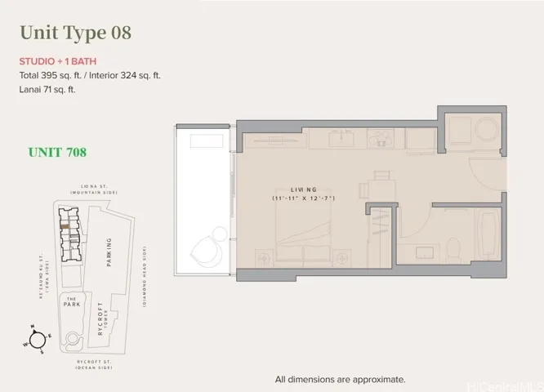The height and width of the screenshot is (392, 544).
Task: Click the Unit Type 08 heading
Action: (76, 33)
